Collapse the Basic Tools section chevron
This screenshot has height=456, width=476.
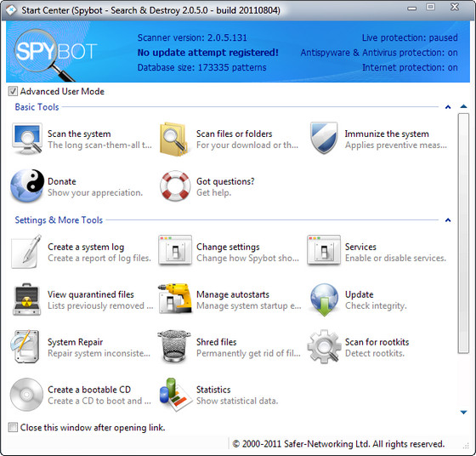[x=448, y=107]
